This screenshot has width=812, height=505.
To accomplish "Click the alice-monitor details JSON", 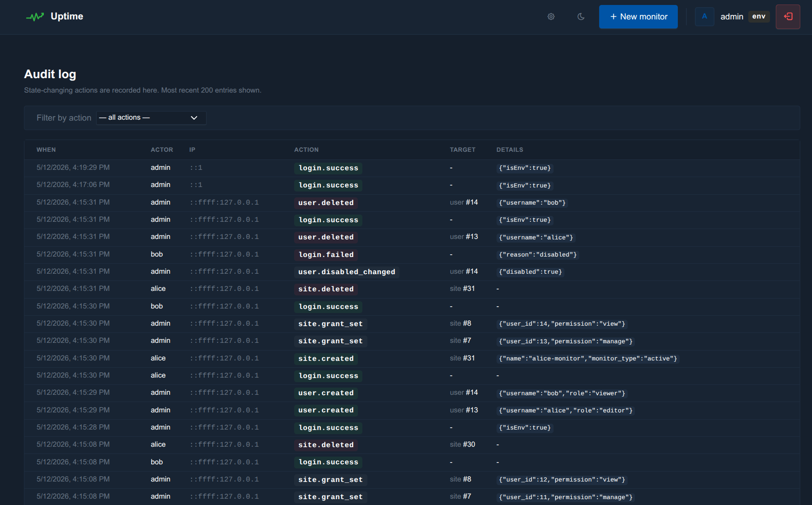I will pos(588,359).
